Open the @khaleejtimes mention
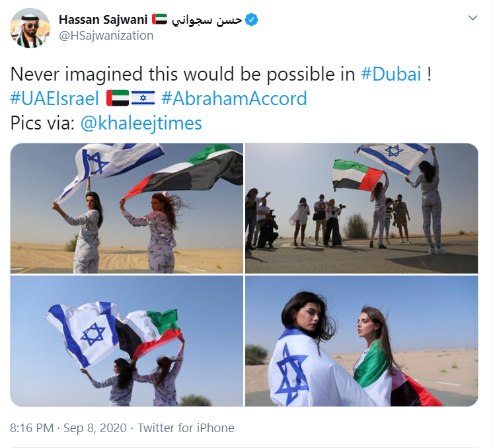Viewport: 495px width, 448px height. point(141,123)
